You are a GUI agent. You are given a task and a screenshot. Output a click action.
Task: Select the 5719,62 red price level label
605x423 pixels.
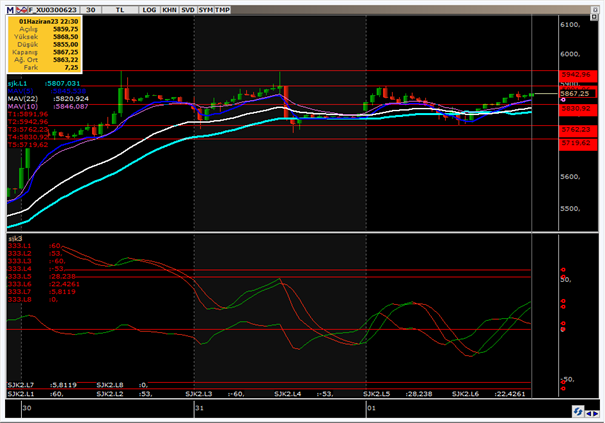578,144
